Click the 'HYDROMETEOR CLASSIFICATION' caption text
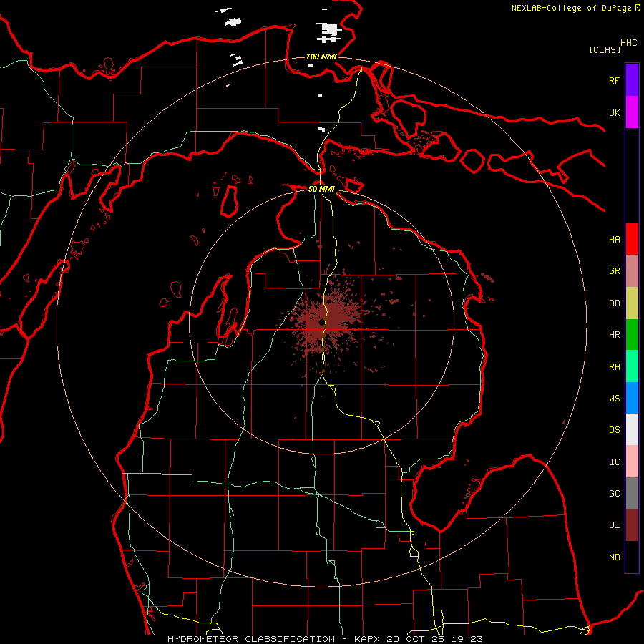 [251, 639]
